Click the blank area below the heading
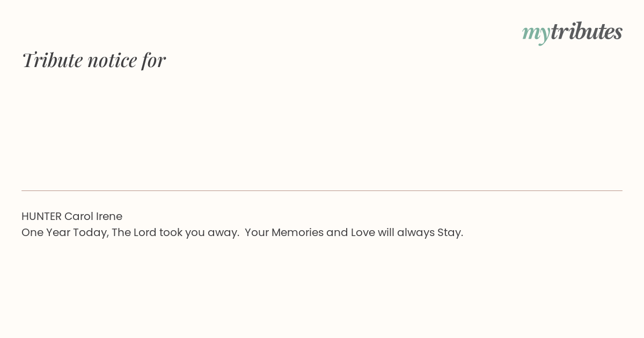644x338 pixels. [x=322, y=129]
